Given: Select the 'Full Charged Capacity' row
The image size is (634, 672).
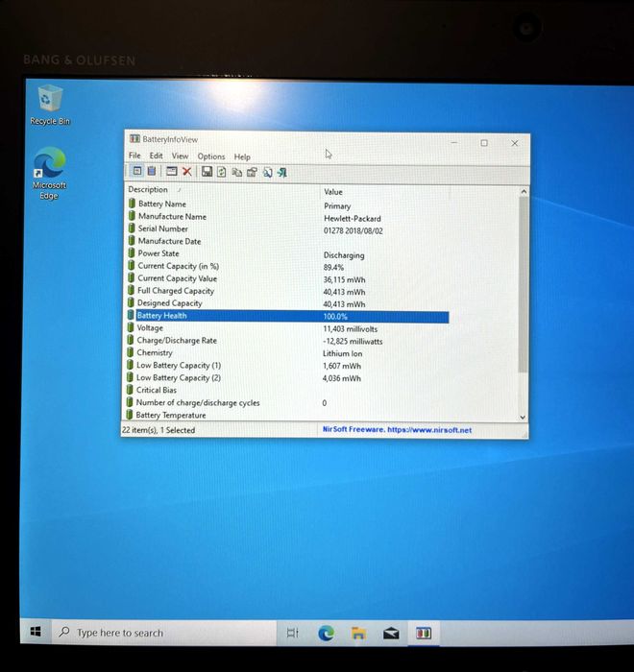Looking at the screenshot, I should 287,292.
